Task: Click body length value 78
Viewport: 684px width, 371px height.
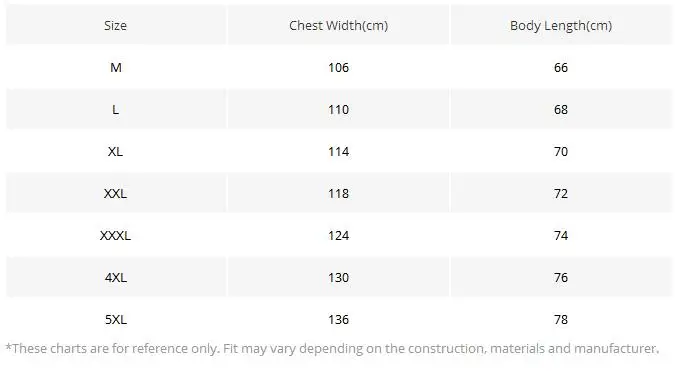Action: 561,319
